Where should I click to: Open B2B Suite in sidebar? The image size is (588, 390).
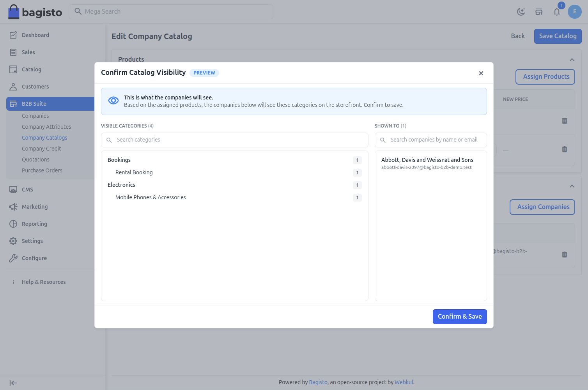coord(50,104)
